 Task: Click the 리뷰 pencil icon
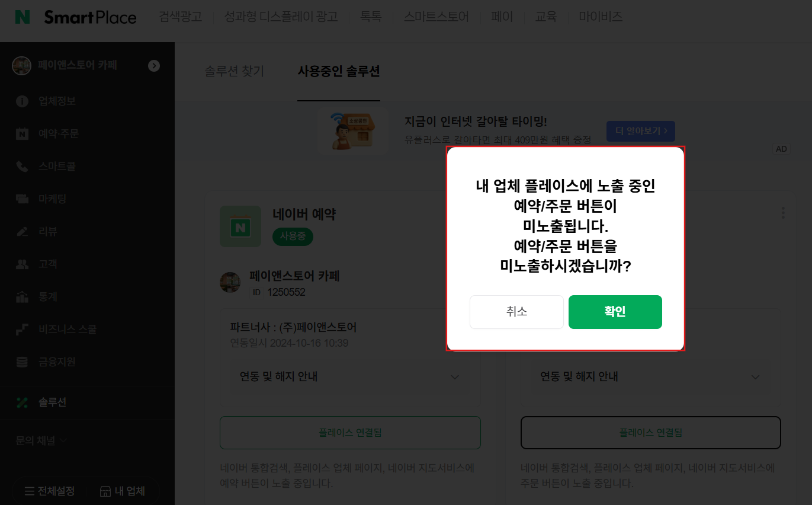point(22,232)
